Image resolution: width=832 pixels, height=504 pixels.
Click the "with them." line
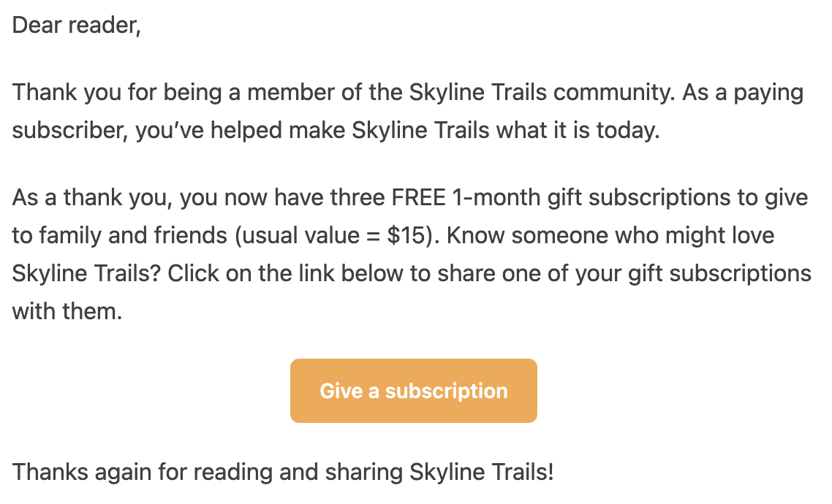[x=67, y=312]
